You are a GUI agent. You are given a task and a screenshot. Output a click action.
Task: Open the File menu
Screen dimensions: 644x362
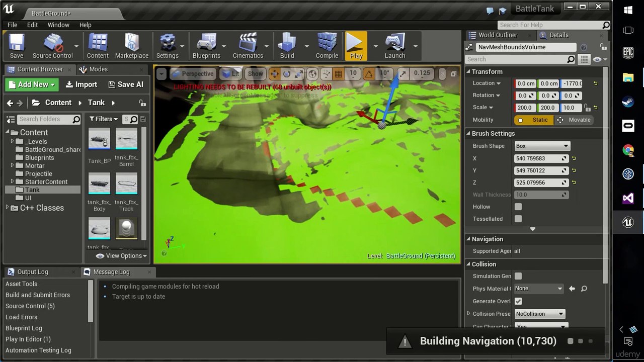tap(13, 25)
